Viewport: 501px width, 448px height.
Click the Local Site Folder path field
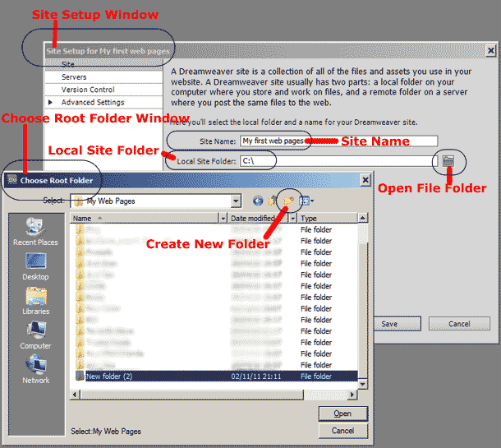pos(339,161)
